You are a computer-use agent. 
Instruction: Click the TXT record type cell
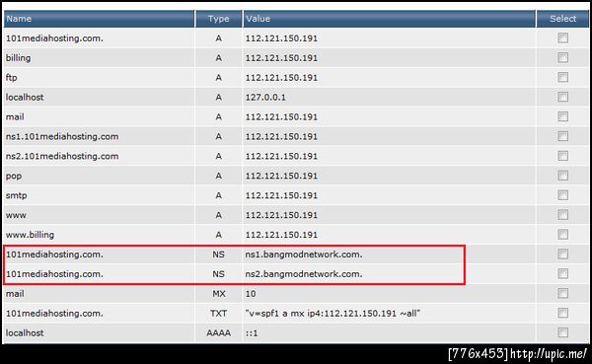219,314
